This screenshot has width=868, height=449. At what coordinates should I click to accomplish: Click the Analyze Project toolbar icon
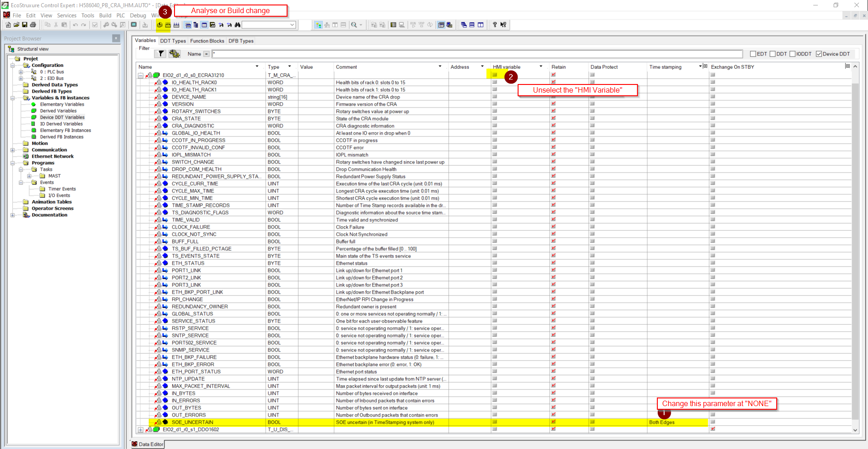tap(160, 25)
